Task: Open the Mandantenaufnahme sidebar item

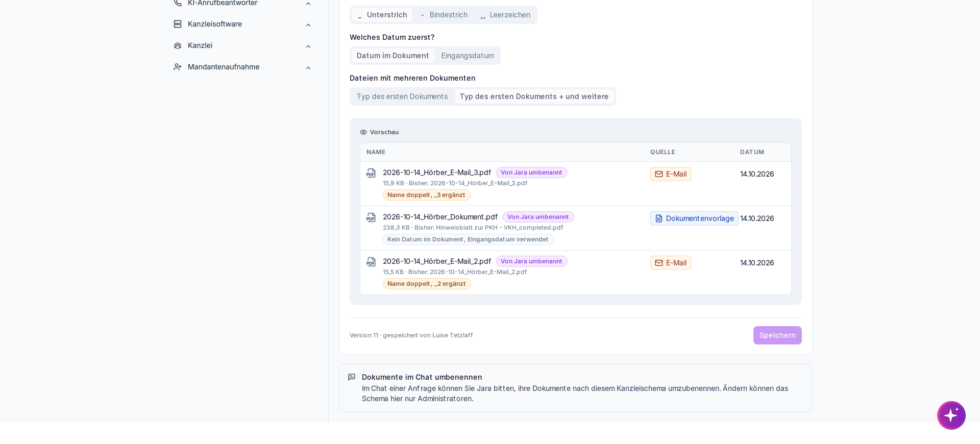Action: 243,67
